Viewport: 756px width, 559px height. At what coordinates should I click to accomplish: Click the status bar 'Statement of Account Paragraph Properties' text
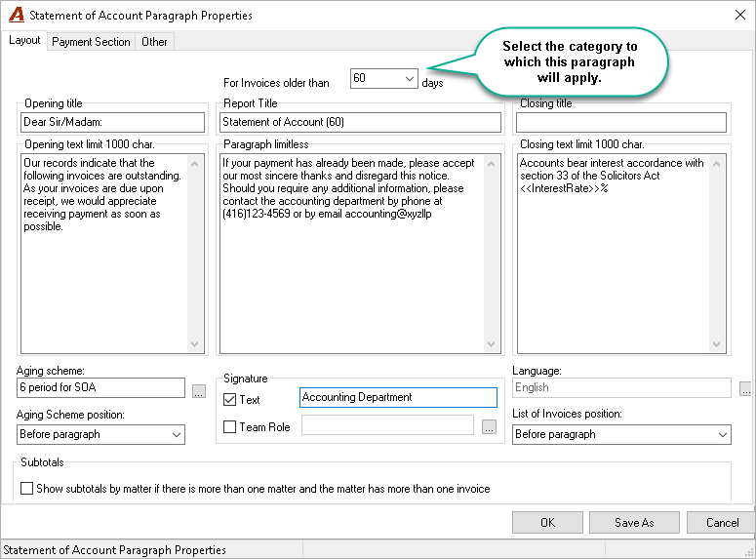[x=115, y=550]
